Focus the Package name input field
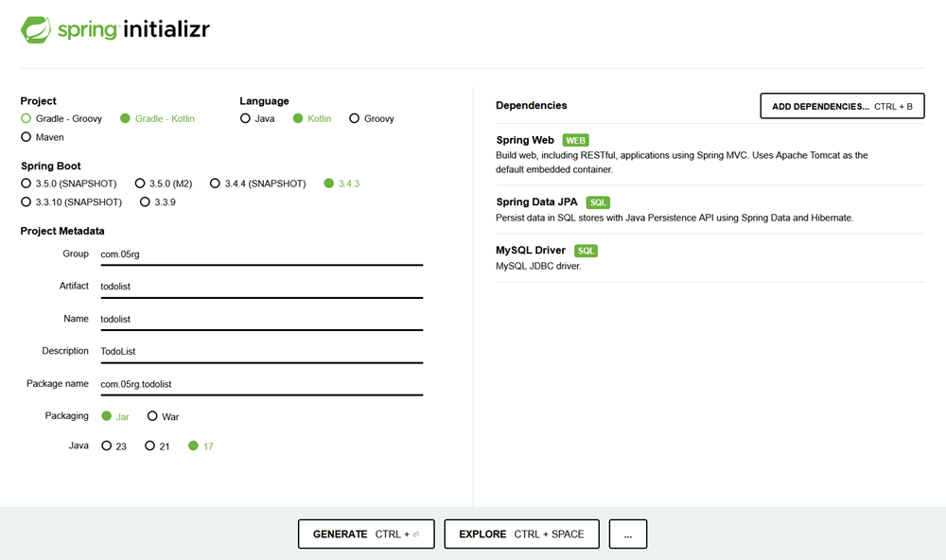The image size is (946, 560). pyautogui.click(x=262, y=384)
